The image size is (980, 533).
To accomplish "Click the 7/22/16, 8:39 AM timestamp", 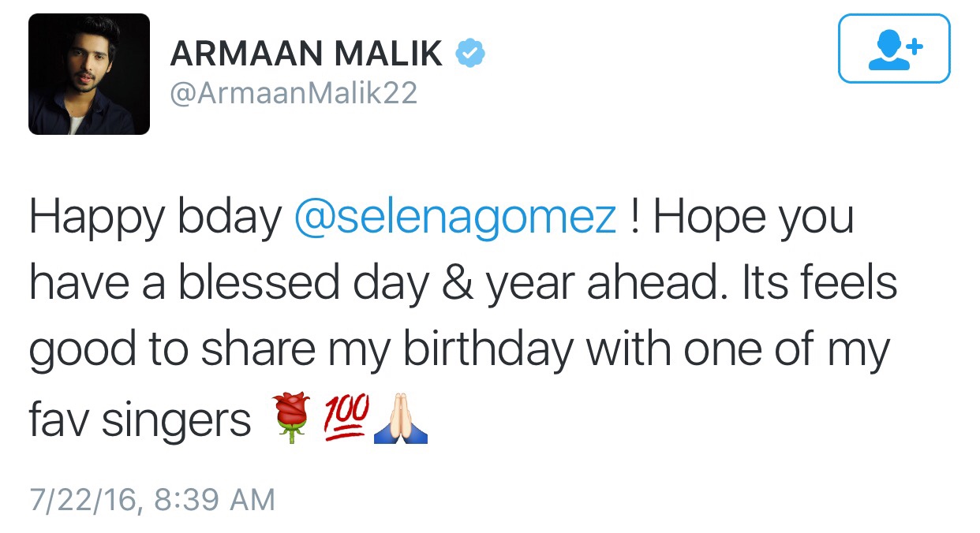I will 152,500.
